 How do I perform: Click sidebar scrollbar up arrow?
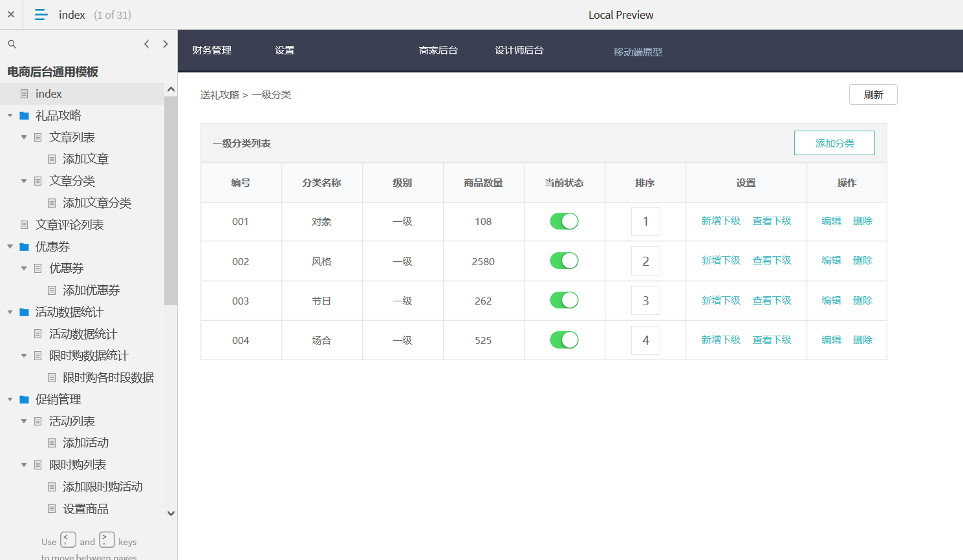[x=171, y=89]
